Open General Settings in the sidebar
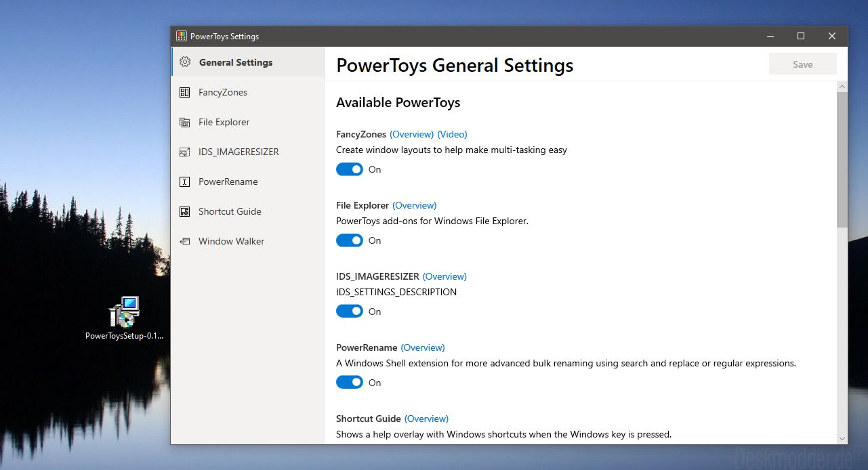868x470 pixels. coord(248,62)
